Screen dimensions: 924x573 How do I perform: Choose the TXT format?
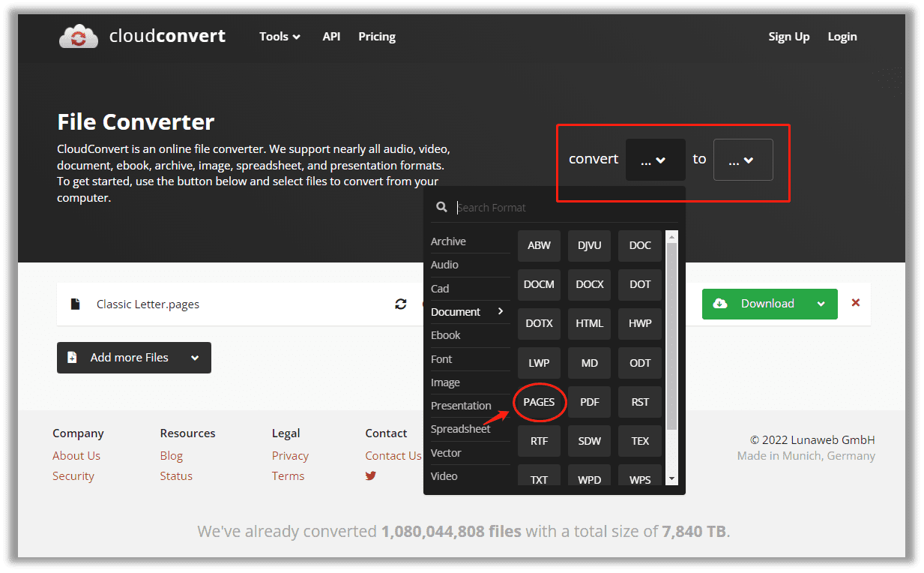539,475
